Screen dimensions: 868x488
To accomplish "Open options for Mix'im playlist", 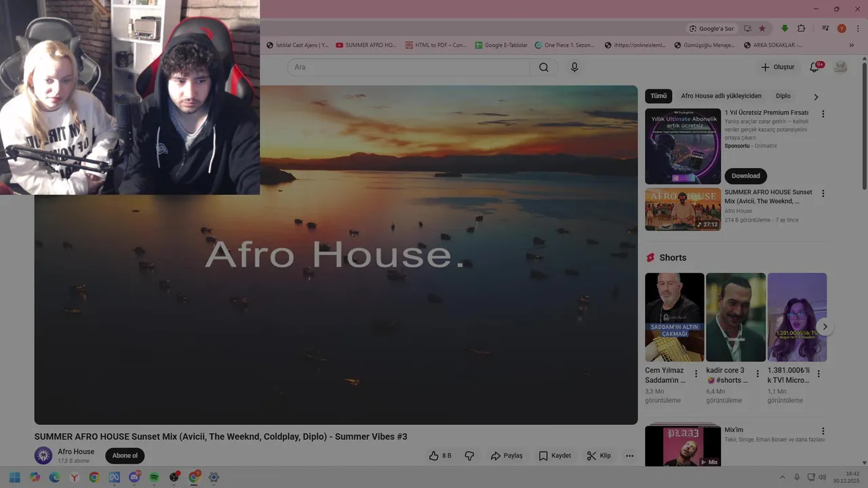I will tap(823, 431).
